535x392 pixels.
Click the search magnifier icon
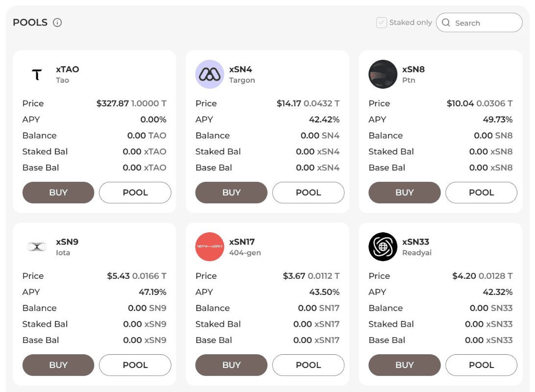coord(446,23)
